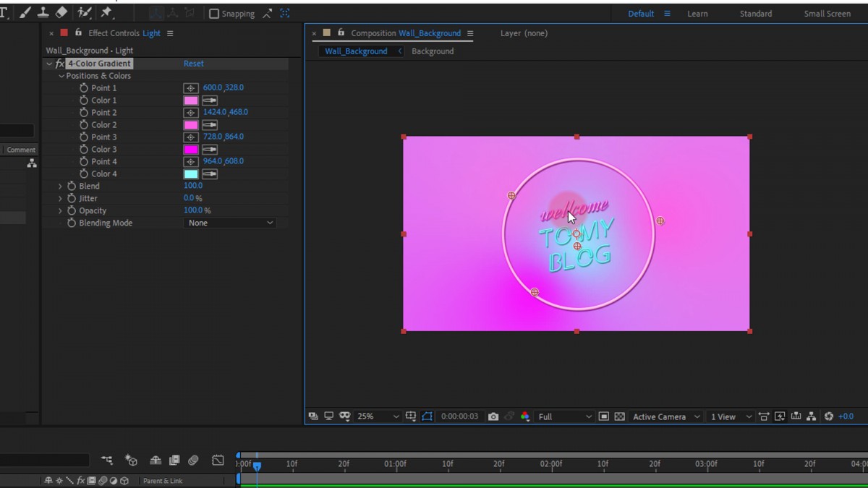The width and height of the screenshot is (868, 488).
Task: Select the Eraser tool
Action: pyautogui.click(x=61, y=13)
